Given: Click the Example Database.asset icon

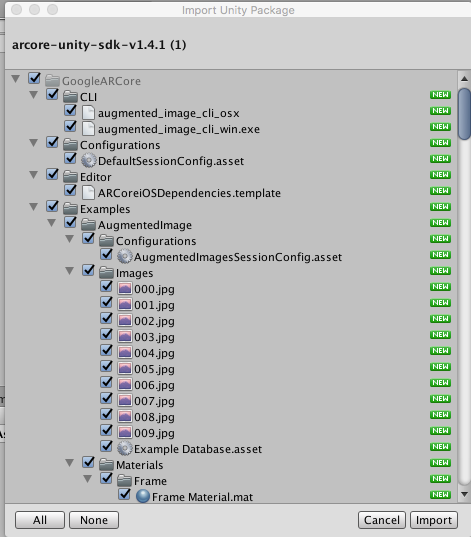Looking at the screenshot, I should point(124,448).
